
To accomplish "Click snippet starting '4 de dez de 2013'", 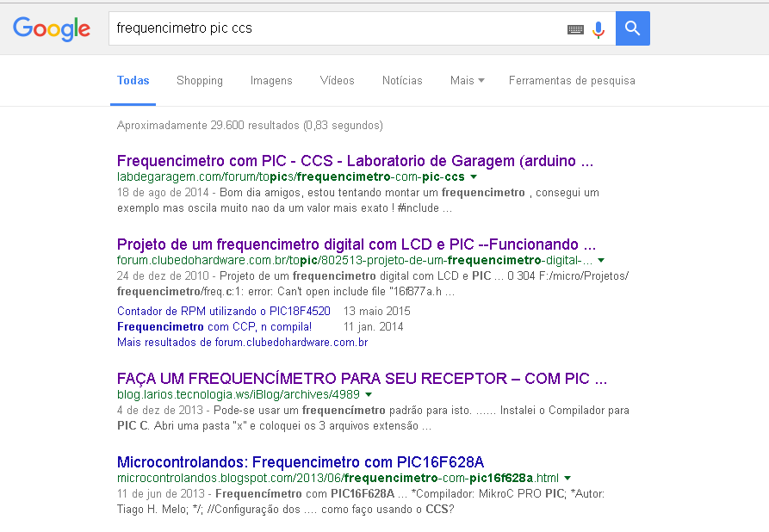I will tap(373, 418).
